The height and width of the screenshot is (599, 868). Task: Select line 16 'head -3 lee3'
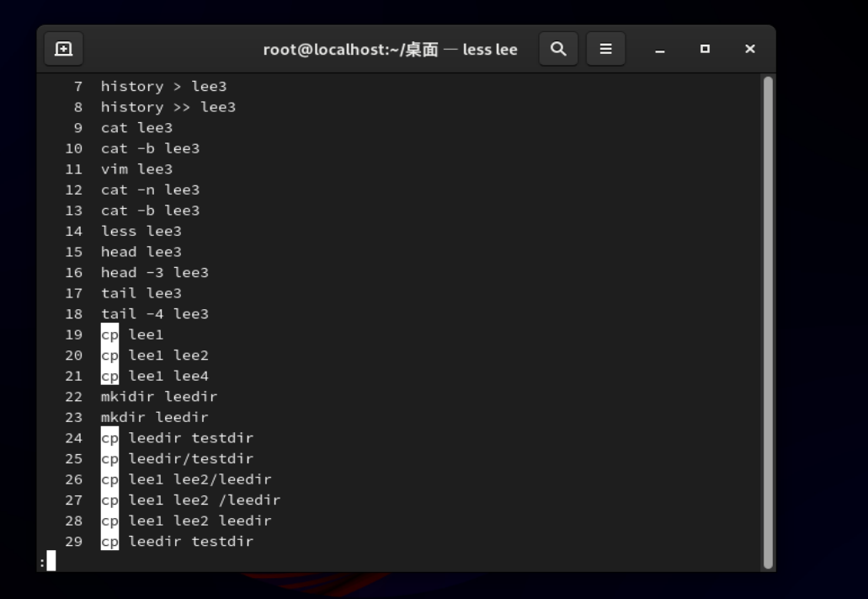155,273
